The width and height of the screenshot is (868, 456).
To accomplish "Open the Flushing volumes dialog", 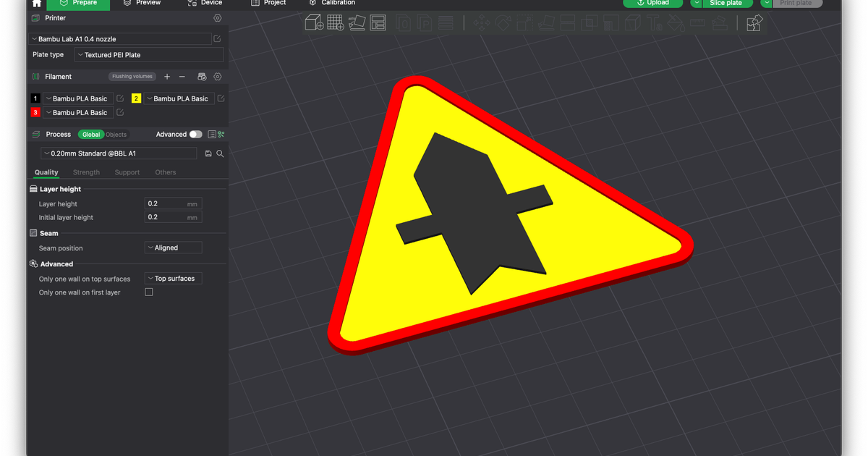I will click(x=132, y=76).
